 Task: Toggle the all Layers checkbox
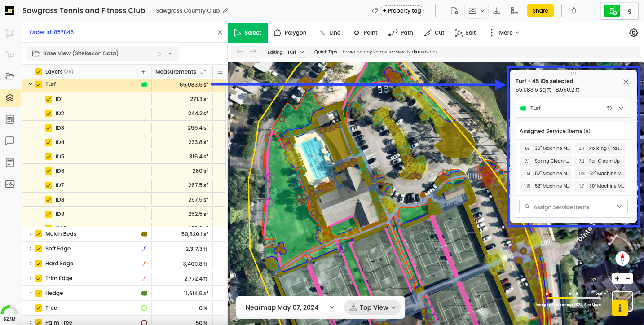39,72
